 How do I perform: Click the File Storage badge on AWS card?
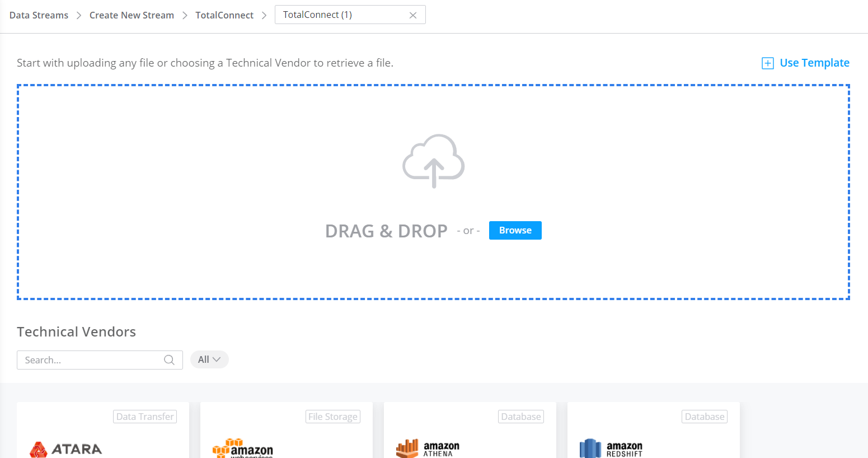tap(332, 416)
